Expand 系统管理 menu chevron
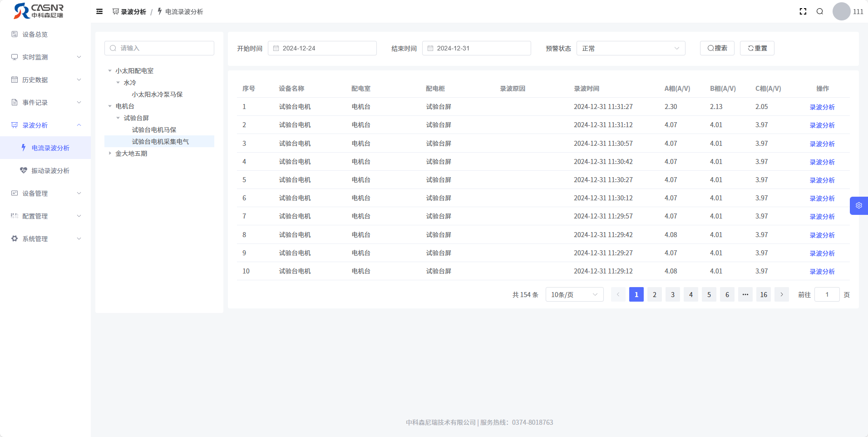Screen dimensions: 868x437 (79, 238)
